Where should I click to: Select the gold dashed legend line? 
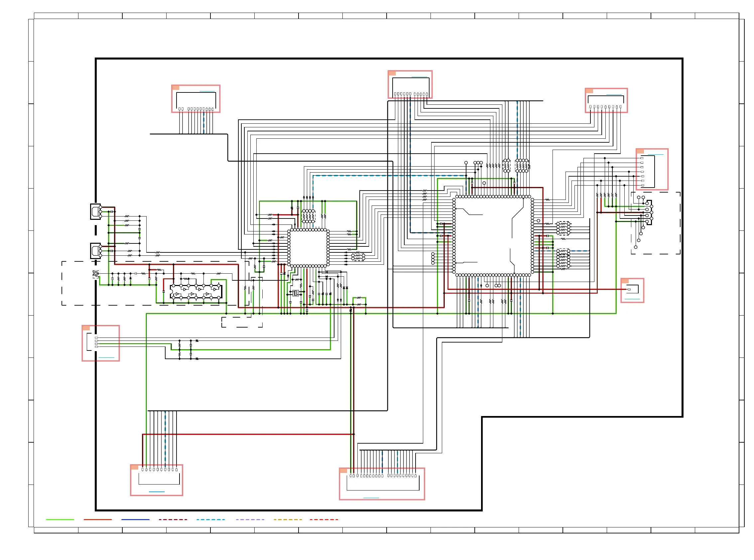288,519
